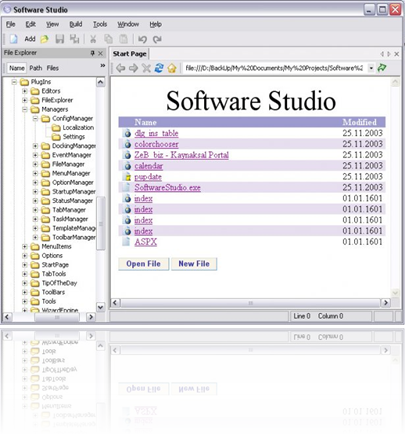Viewport: 405px width, 434px height.
Task: Select the TemplateManager folder
Action: (x=69, y=228)
